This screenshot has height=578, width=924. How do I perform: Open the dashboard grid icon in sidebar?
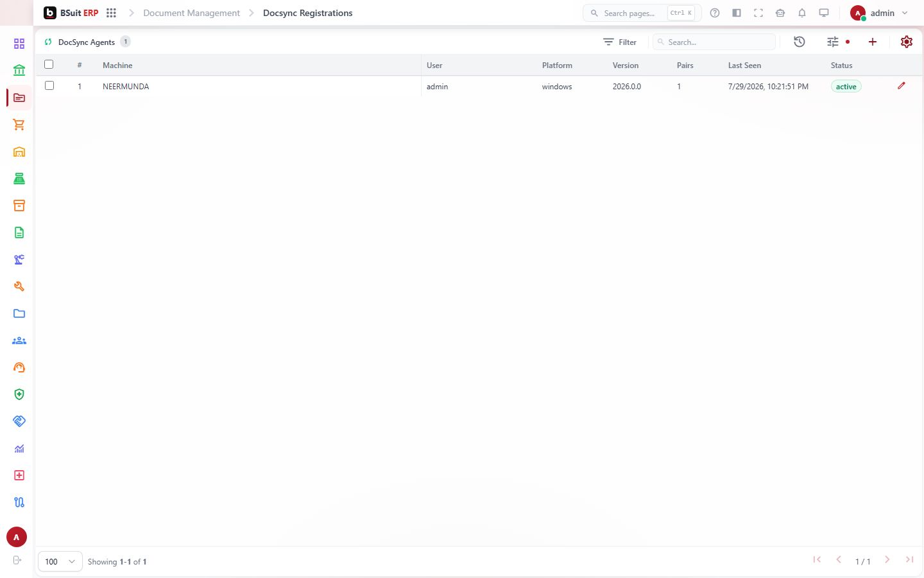pos(19,44)
